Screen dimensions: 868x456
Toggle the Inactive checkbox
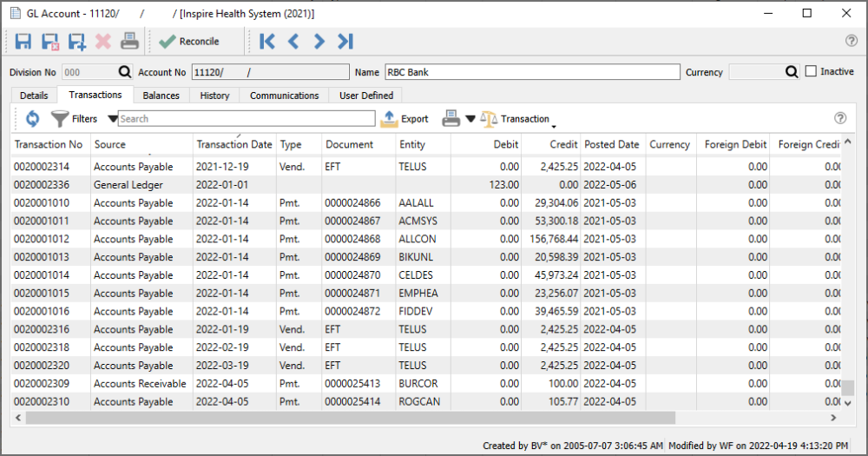[811, 71]
